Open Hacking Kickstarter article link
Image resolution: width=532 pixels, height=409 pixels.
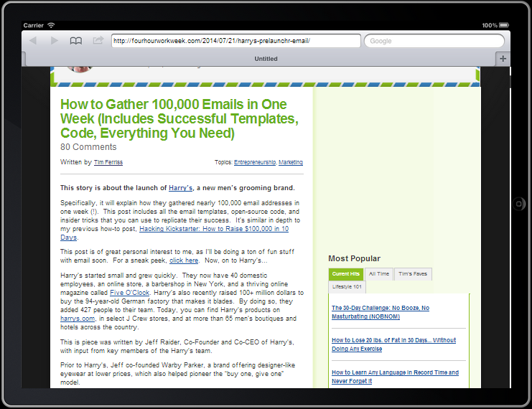pos(214,229)
